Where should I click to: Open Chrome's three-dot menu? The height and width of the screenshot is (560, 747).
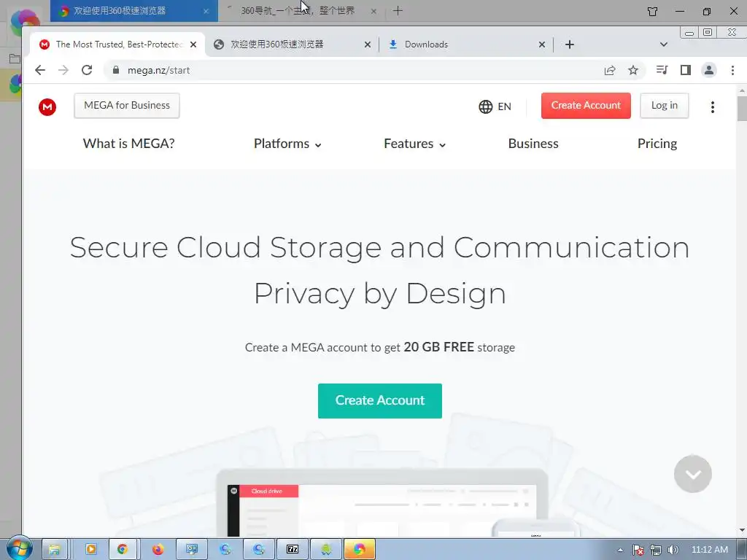click(x=732, y=71)
